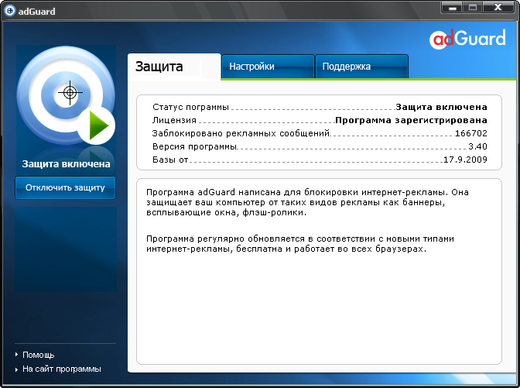Click the crosshair in the shield center

coord(70,93)
